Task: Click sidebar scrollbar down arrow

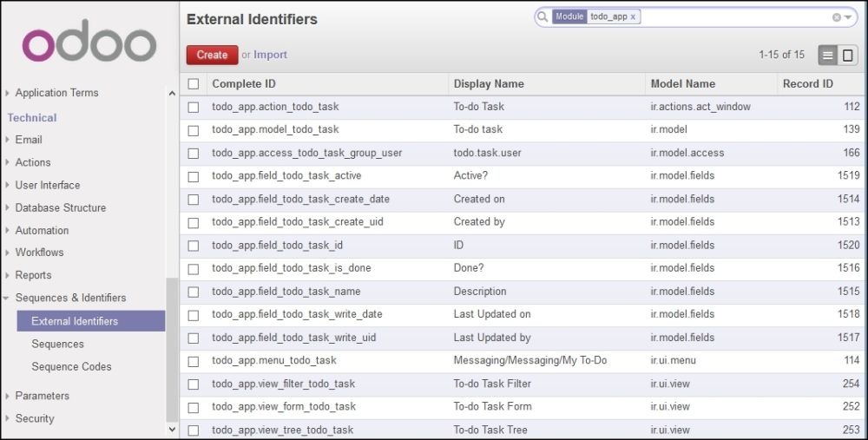Action: [172, 429]
